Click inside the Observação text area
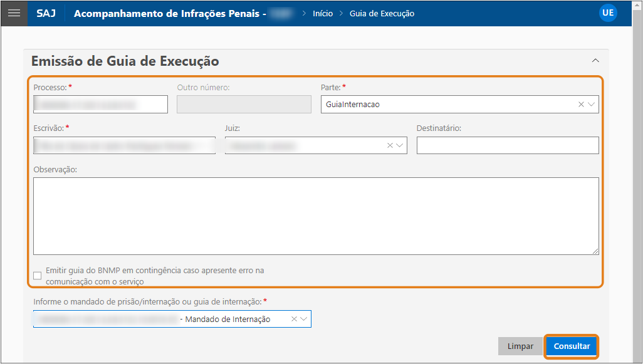643x364 pixels. [x=315, y=216]
